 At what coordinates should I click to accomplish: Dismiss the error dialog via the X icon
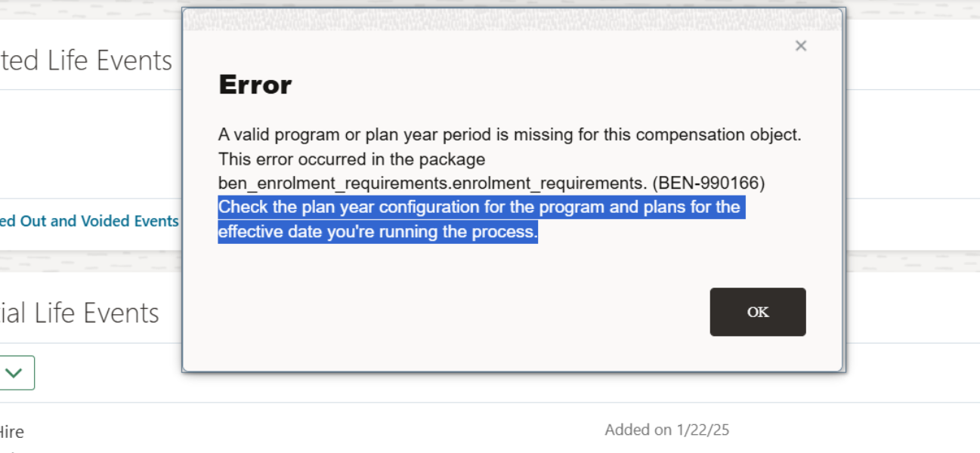coord(800,45)
